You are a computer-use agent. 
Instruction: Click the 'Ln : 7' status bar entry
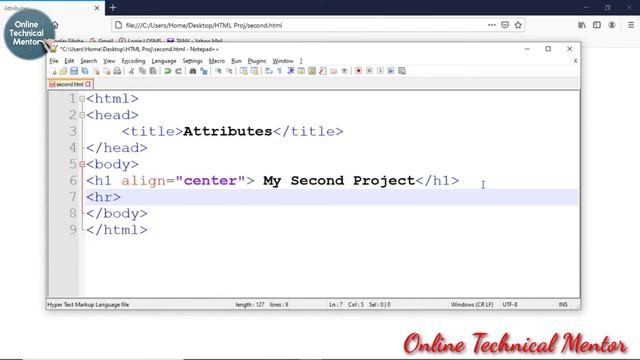[x=336, y=304]
